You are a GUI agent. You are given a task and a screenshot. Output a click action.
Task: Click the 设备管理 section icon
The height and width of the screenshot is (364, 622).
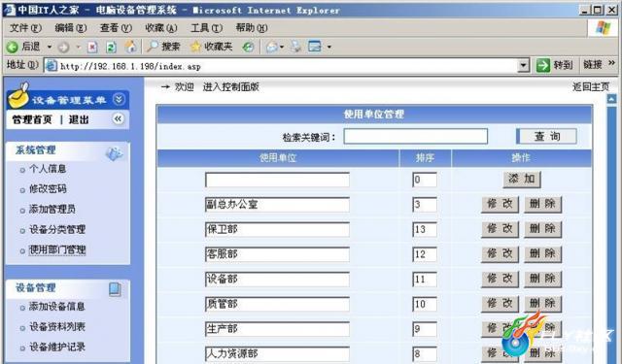115,290
